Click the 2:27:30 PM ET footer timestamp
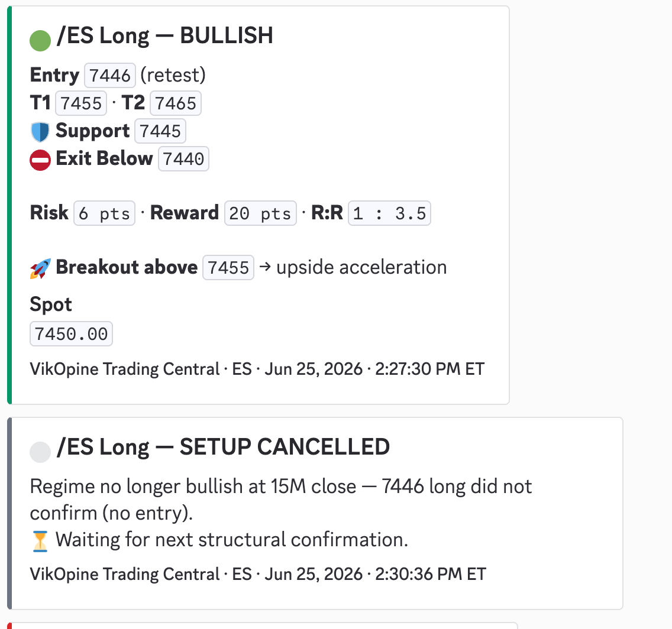The height and width of the screenshot is (629, 672). click(430, 369)
